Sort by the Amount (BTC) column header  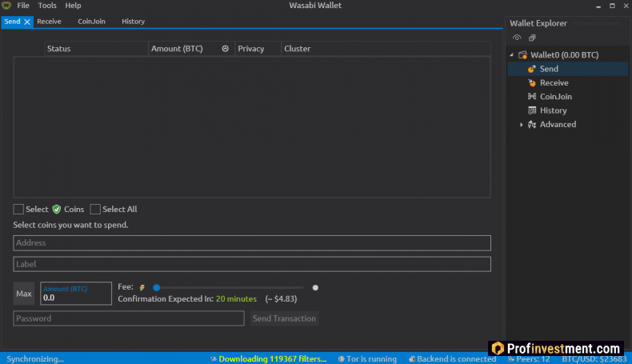[191, 48]
